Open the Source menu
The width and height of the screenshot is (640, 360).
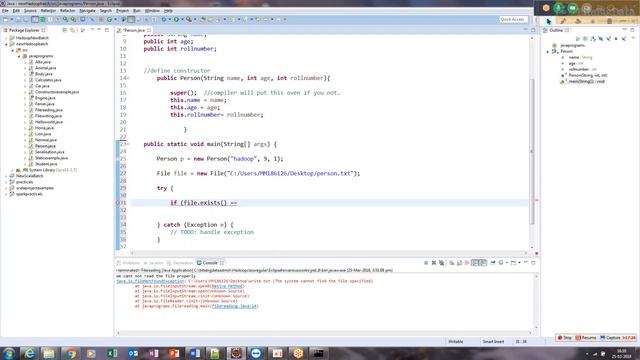pyautogui.click(x=30, y=11)
